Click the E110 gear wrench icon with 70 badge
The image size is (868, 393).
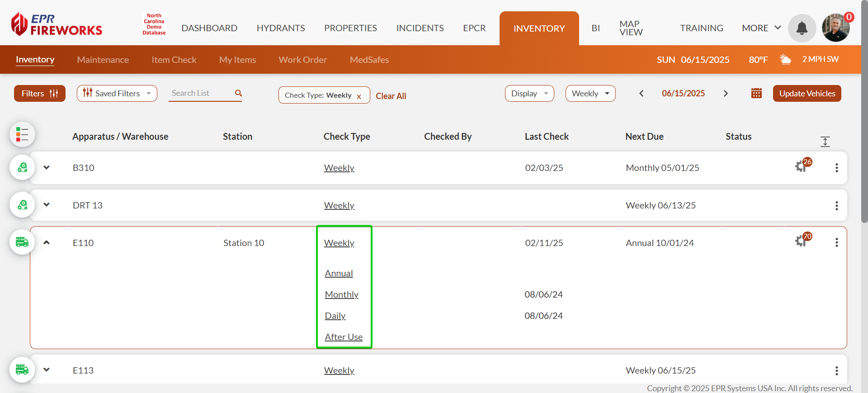tap(802, 241)
